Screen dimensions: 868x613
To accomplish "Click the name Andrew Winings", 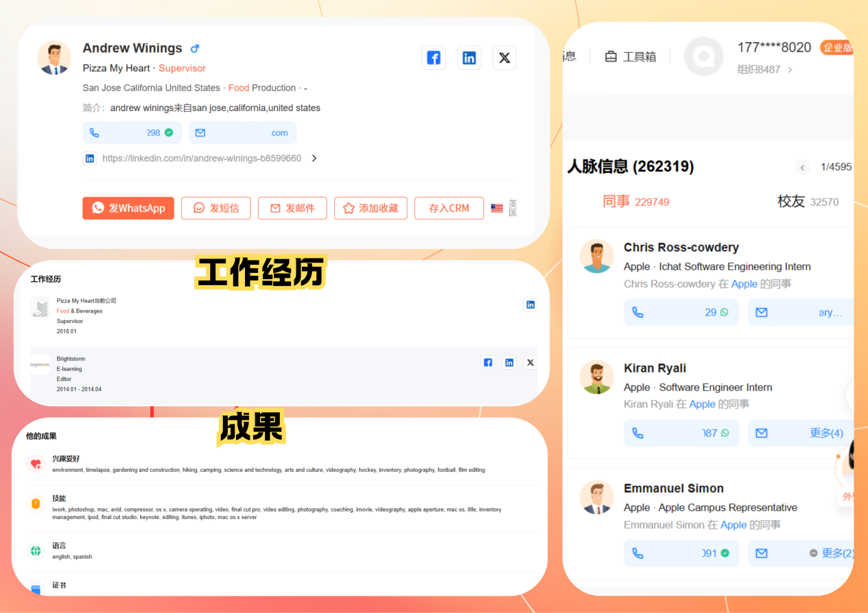I will click(132, 48).
